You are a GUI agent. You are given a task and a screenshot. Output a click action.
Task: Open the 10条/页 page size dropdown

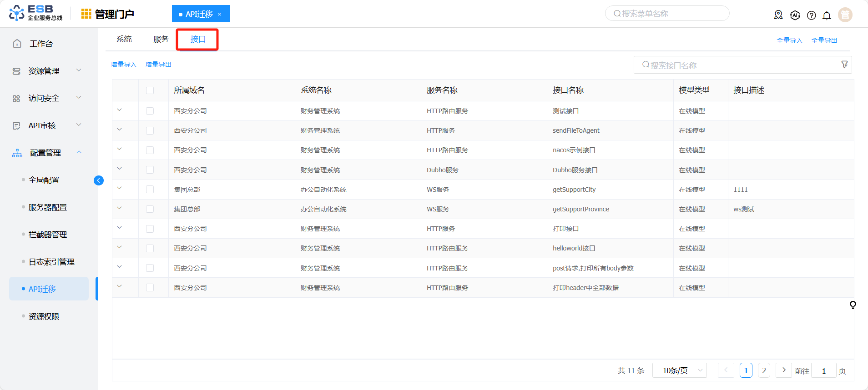[679, 370]
